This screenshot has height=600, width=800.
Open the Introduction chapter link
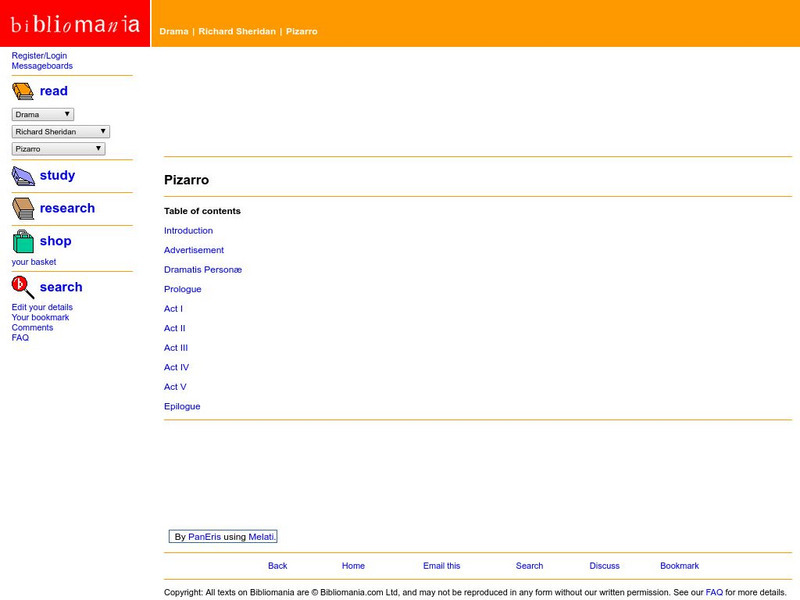[188, 231]
